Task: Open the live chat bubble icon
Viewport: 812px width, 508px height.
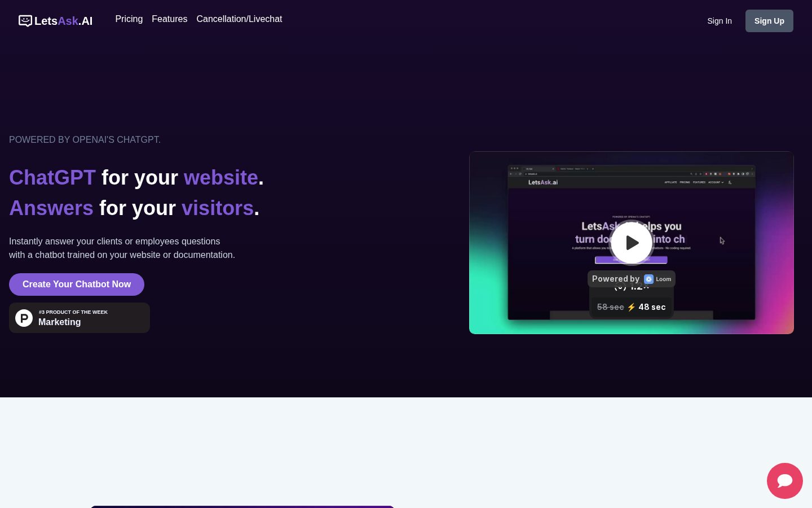Action: [785, 481]
